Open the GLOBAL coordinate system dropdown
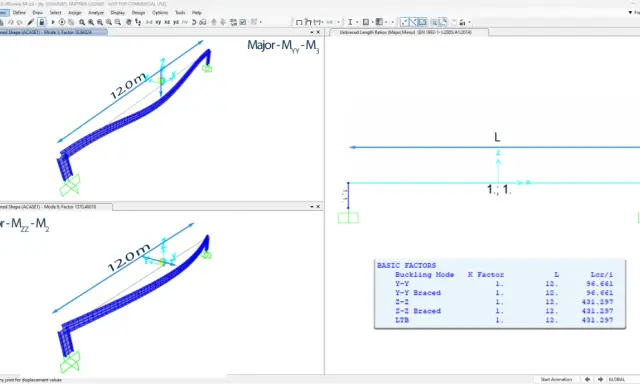The width and height of the screenshot is (640, 384). tap(623, 380)
